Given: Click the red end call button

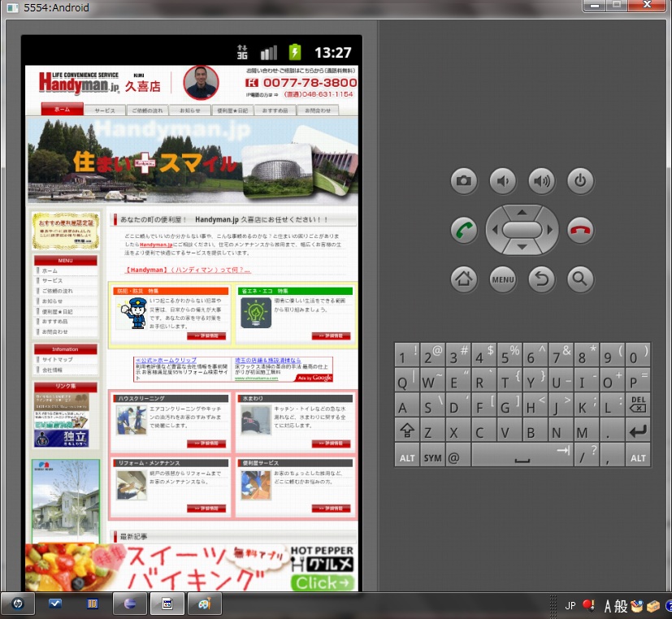Looking at the screenshot, I should 580,230.
